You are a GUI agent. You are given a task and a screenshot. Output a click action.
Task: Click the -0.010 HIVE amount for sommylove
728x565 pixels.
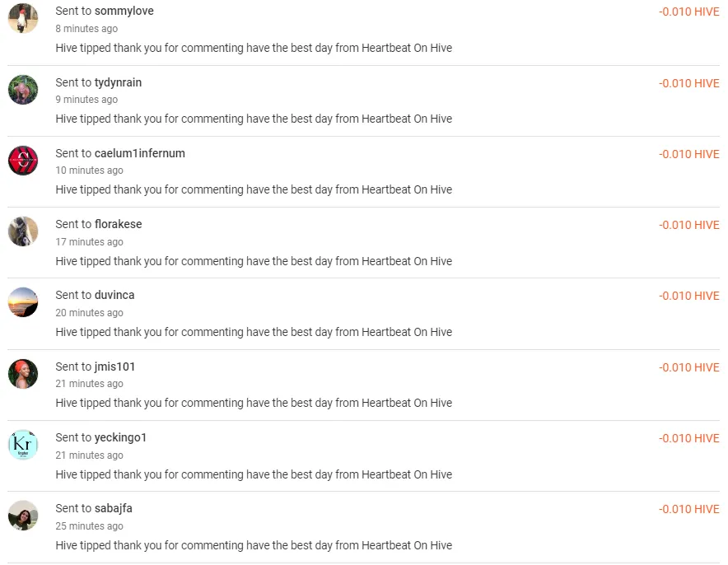pyautogui.click(x=688, y=12)
